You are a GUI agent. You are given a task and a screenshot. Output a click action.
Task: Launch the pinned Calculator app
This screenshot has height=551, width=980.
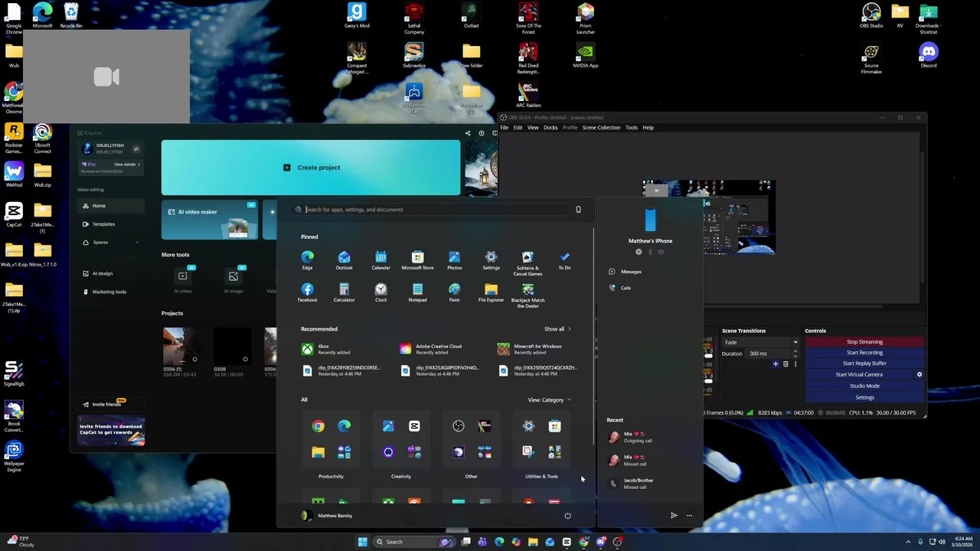[x=344, y=292]
